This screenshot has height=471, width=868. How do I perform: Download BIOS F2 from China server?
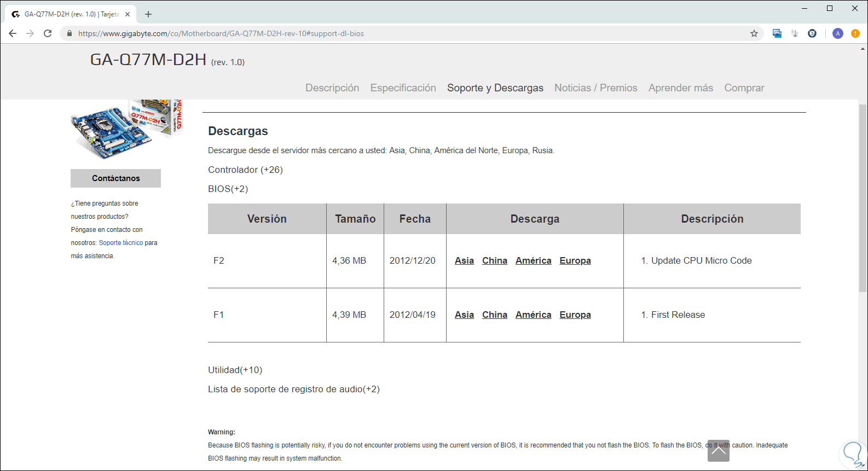pyautogui.click(x=495, y=261)
